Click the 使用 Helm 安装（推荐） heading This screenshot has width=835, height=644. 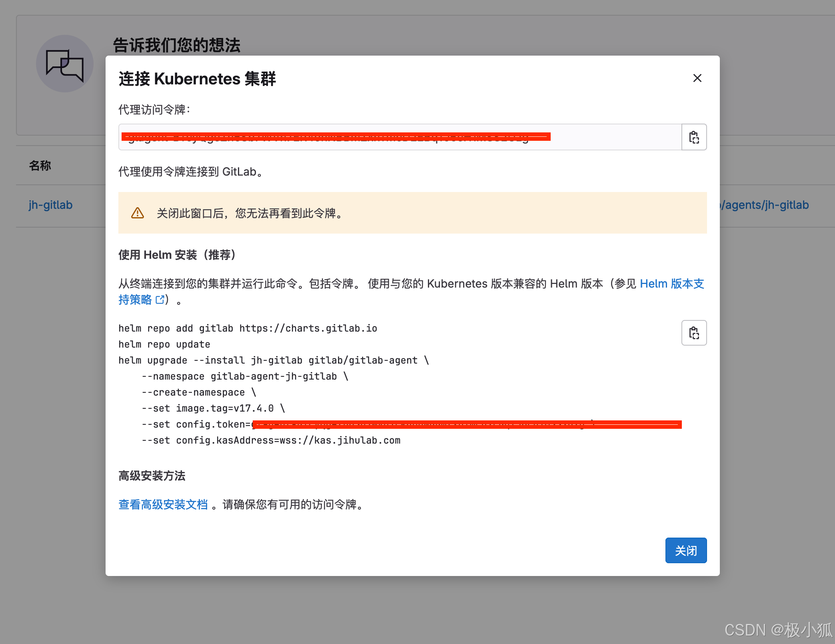click(x=178, y=255)
